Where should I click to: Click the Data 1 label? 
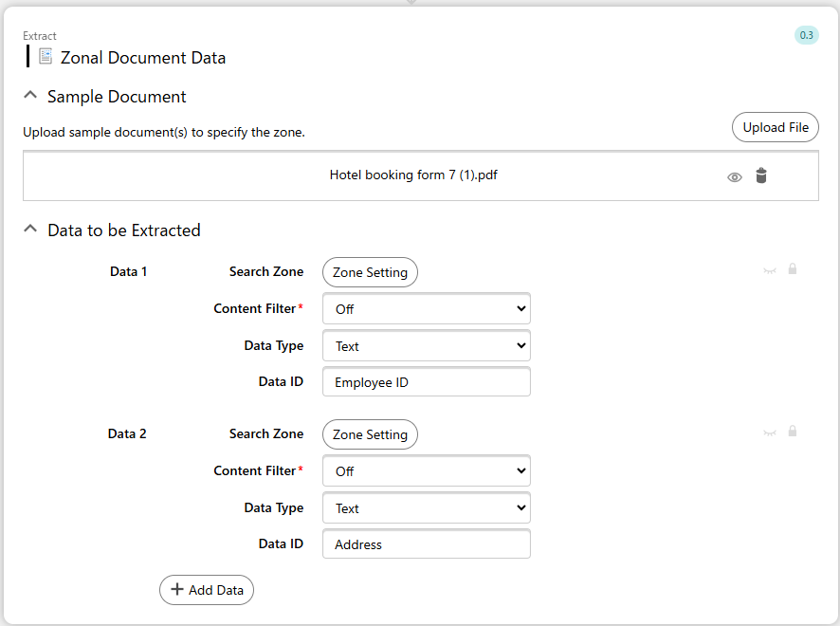128,271
